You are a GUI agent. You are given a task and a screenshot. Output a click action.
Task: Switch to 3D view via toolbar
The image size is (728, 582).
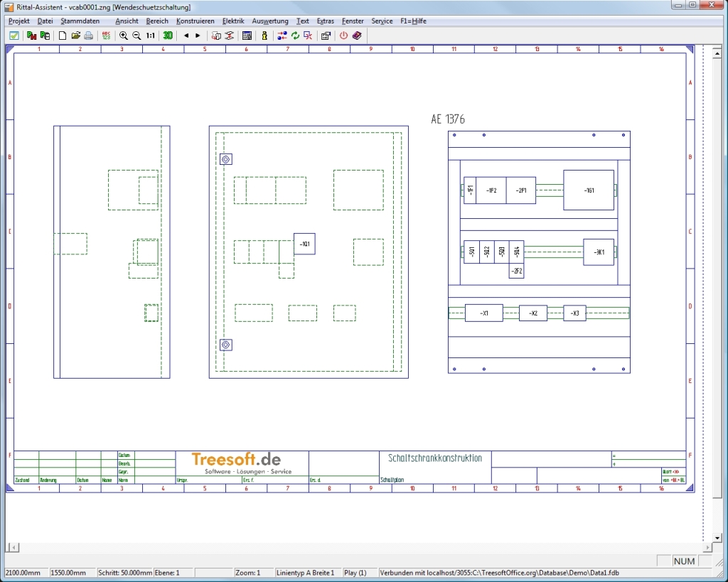pyautogui.click(x=168, y=35)
